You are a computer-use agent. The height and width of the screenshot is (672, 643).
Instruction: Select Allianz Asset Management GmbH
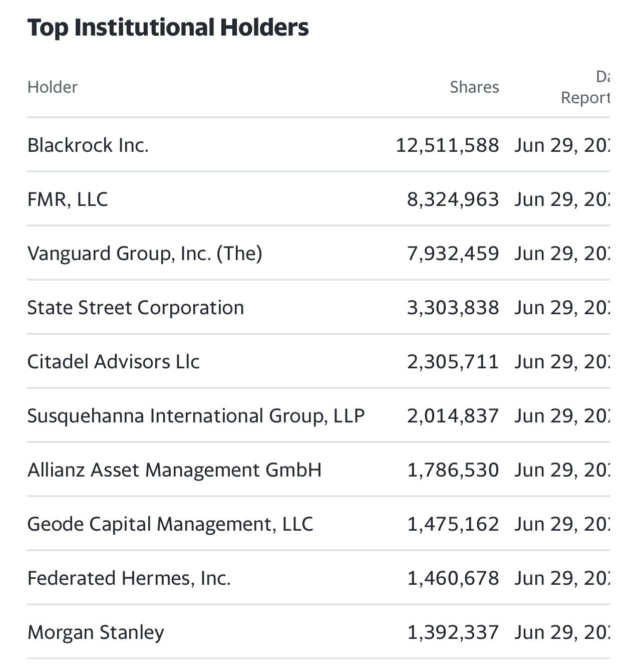click(174, 470)
